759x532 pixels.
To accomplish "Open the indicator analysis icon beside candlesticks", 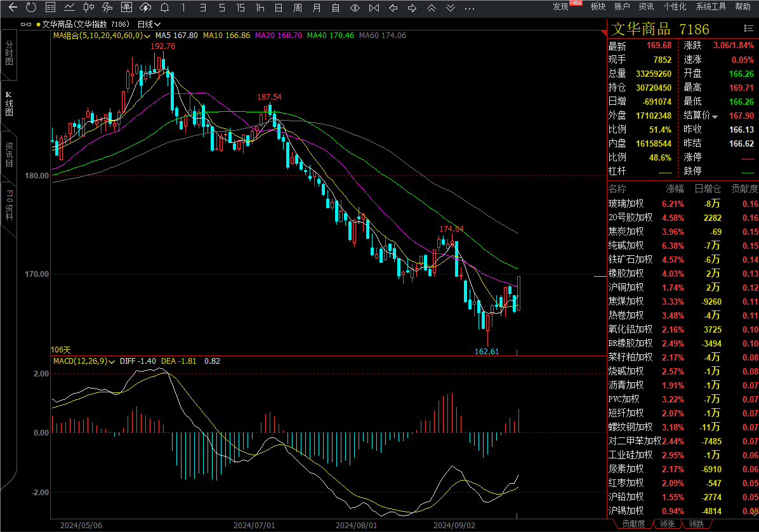I will pyautogui.click(x=107, y=7).
